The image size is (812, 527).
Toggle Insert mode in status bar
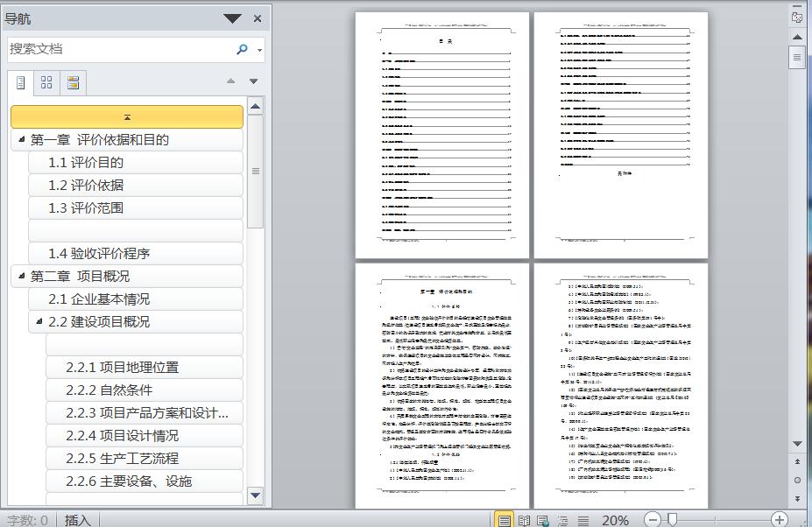pos(77,520)
